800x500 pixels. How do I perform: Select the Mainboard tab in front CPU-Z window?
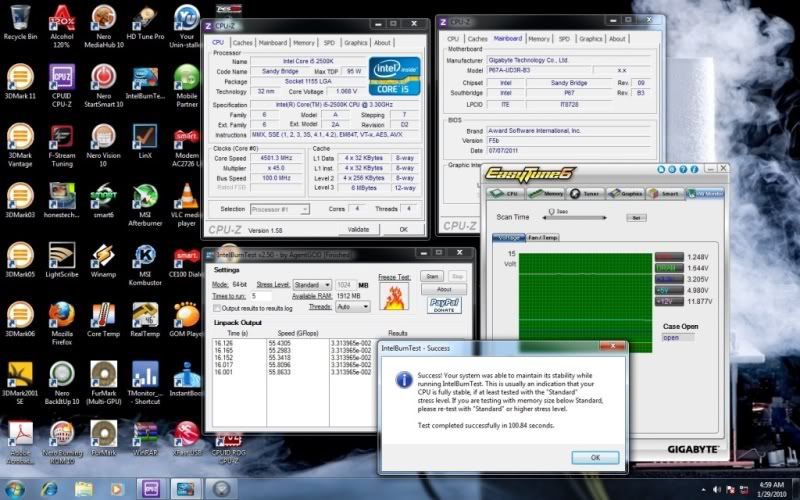point(272,43)
